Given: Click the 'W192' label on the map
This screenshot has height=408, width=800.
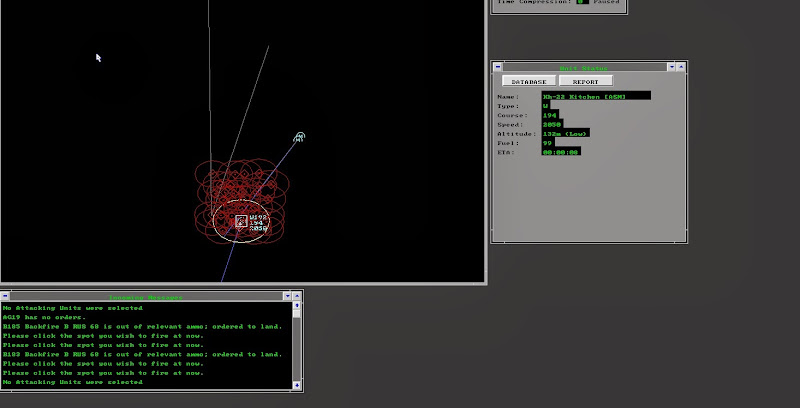Looking at the screenshot, I should pyautogui.click(x=258, y=217).
